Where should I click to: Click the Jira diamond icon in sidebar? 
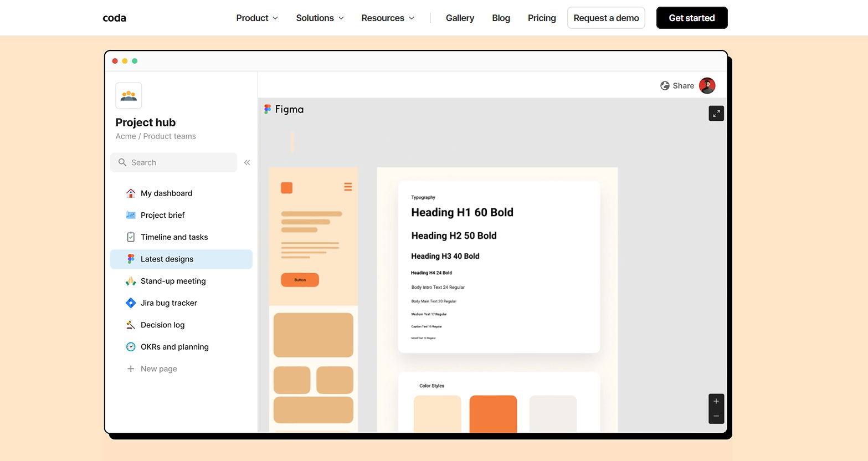[x=131, y=303]
